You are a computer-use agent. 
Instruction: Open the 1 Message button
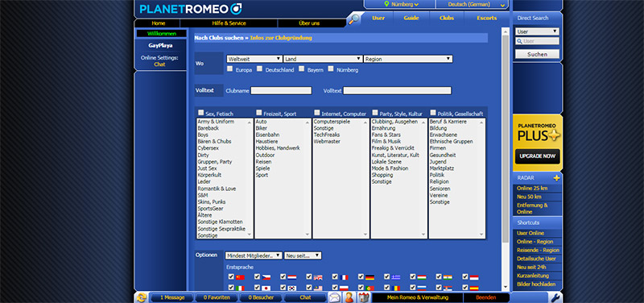172,297
